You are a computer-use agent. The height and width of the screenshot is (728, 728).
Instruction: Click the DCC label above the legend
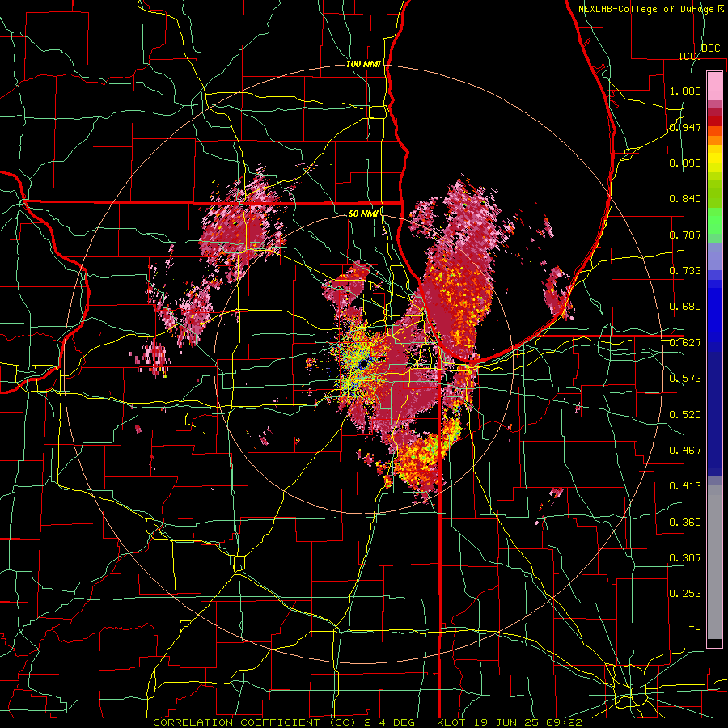pos(711,49)
